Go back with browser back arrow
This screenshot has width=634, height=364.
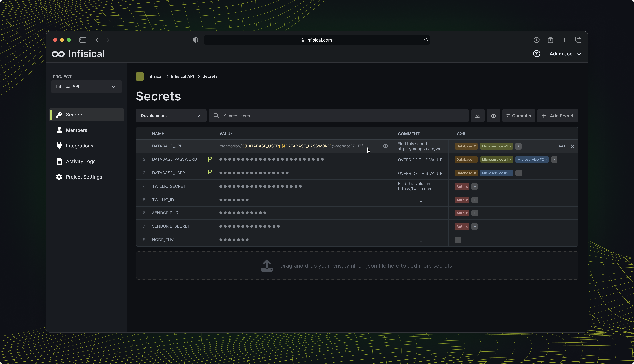pyautogui.click(x=97, y=40)
